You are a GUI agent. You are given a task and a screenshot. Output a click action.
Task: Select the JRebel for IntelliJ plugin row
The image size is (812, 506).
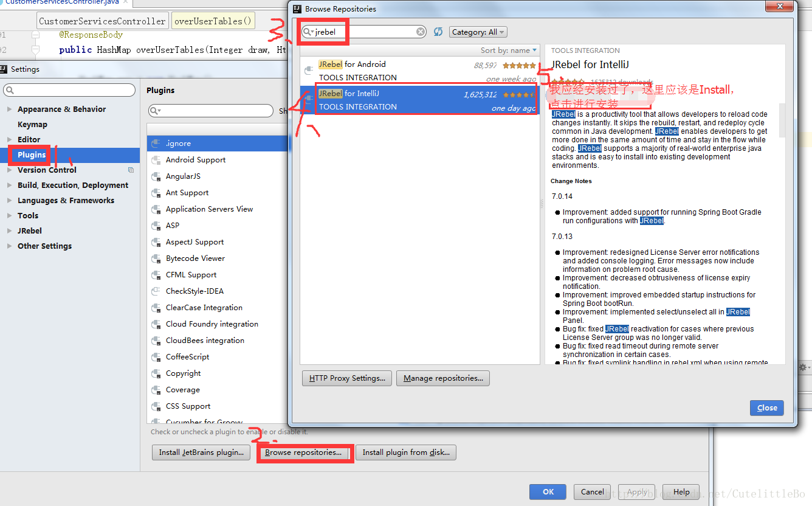(420, 100)
